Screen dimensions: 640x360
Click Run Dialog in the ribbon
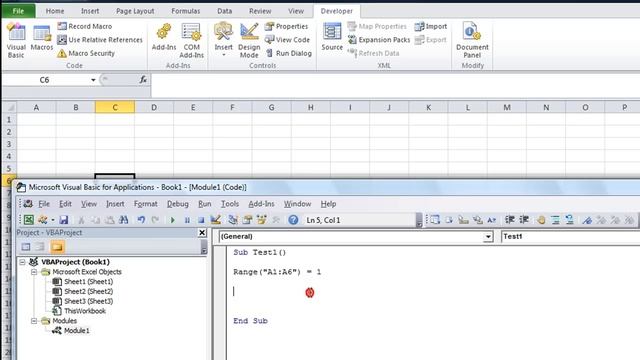coord(289,53)
